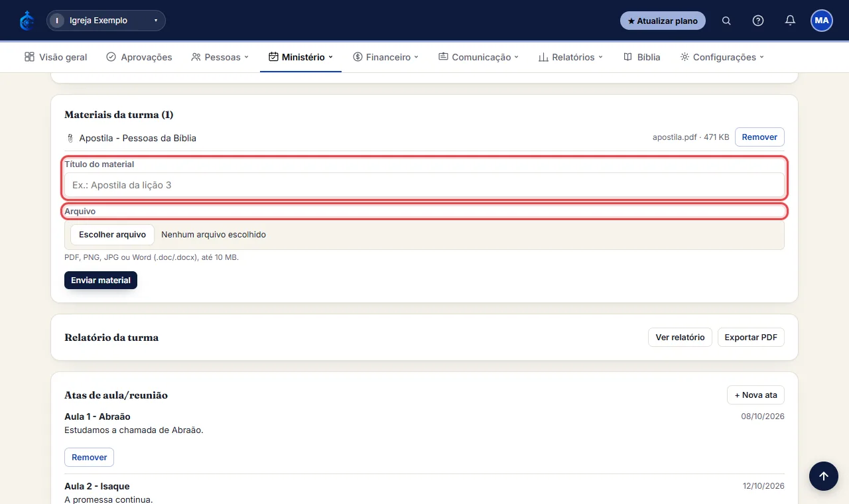
Task: Add a new record with Nova ata
Action: click(755, 395)
